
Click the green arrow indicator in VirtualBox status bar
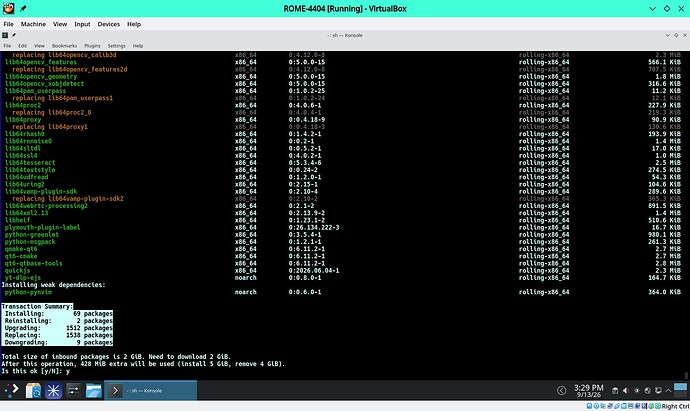[657, 406]
